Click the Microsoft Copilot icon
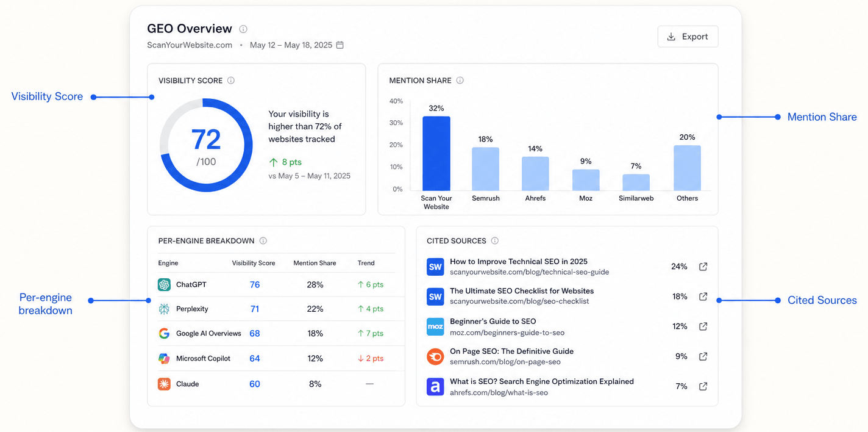Screen dimensions: 868x432 [x=164, y=359]
